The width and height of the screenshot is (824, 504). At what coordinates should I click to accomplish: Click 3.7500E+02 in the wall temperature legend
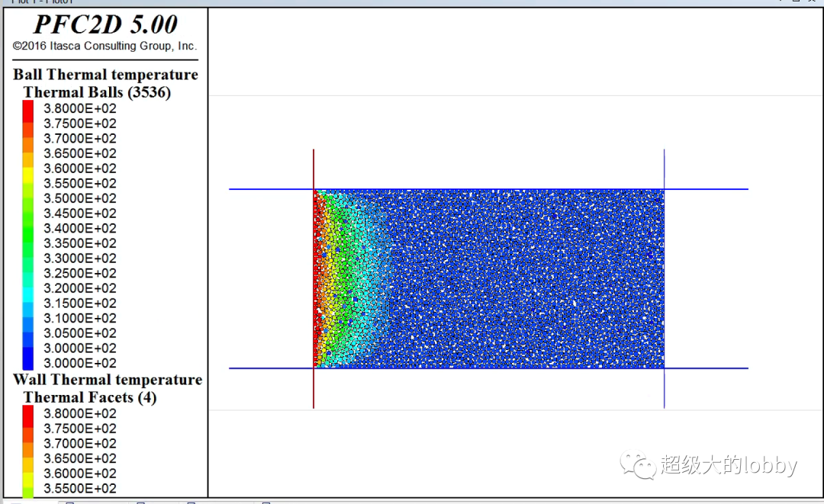[80, 429]
